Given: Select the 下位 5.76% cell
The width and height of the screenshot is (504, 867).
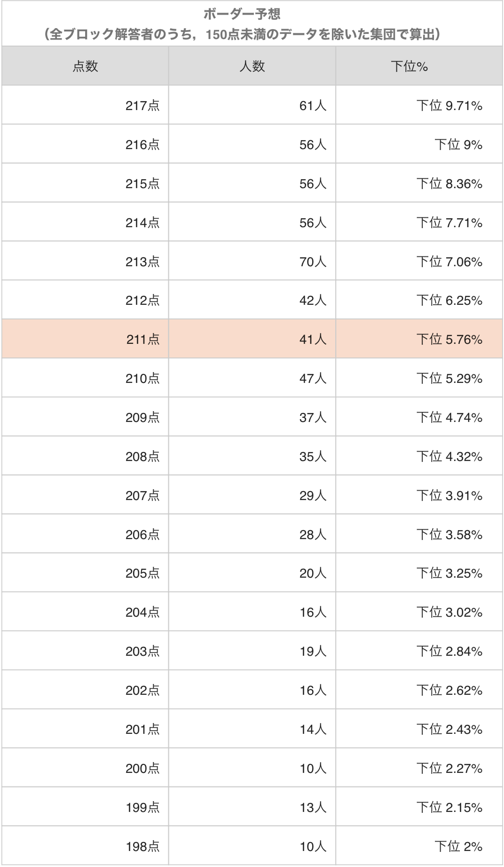Looking at the screenshot, I should click(449, 339).
